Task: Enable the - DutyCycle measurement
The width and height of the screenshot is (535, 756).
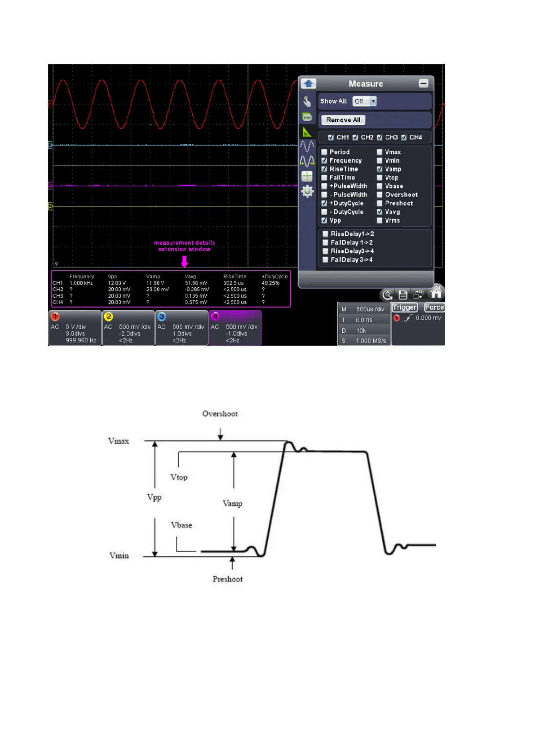Action: 324,212
